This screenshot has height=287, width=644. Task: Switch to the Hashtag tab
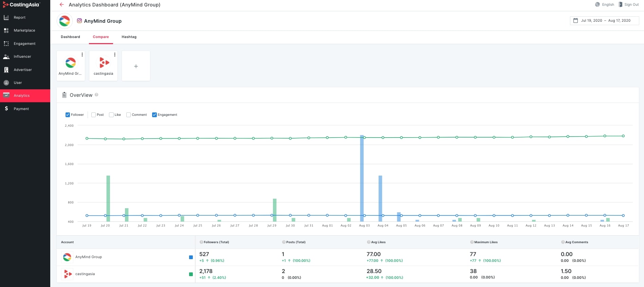pyautogui.click(x=129, y=37)
